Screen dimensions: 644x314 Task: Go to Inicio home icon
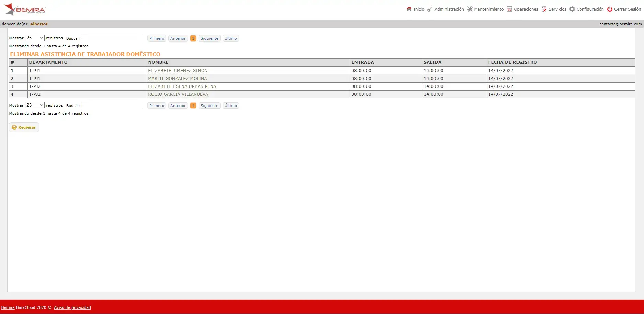409,9
